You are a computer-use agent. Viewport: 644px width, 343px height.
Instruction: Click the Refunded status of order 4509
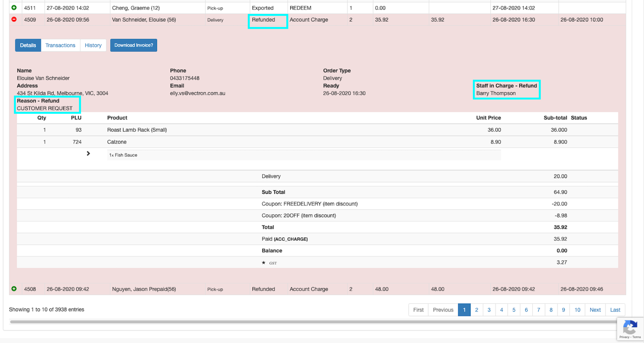[263, 19]
